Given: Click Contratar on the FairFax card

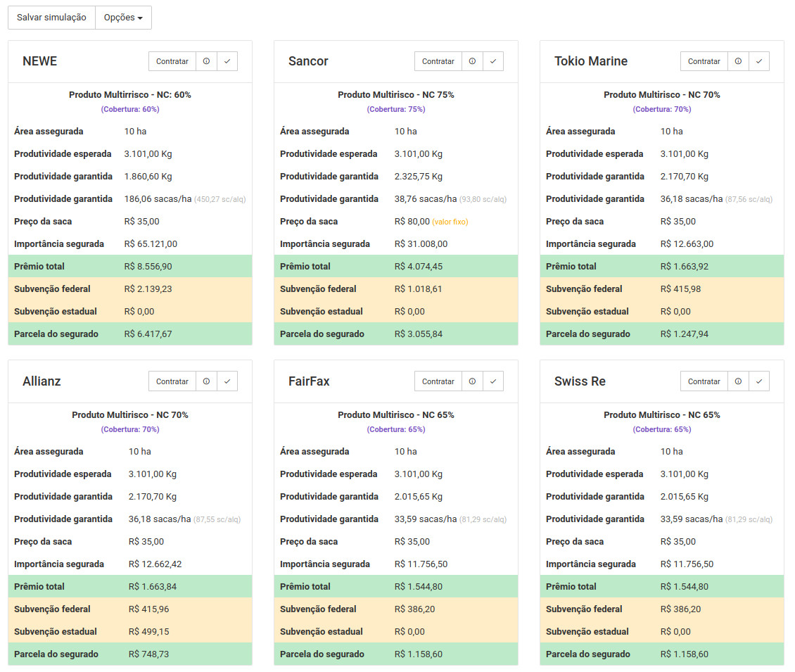Looking at the screenshot, I should click(x=438, y=381).
